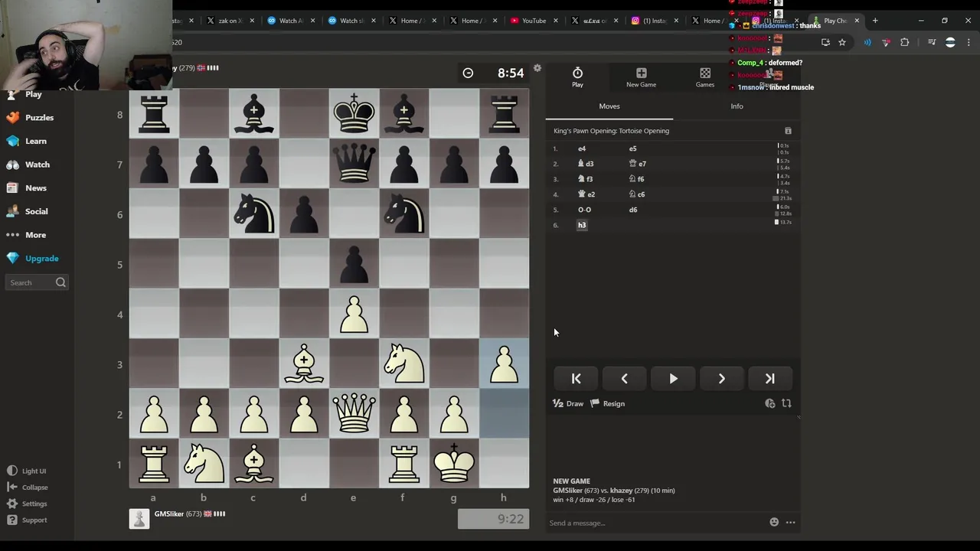Step forward one move
Viewport: 980px width, 551px height.
721,379
